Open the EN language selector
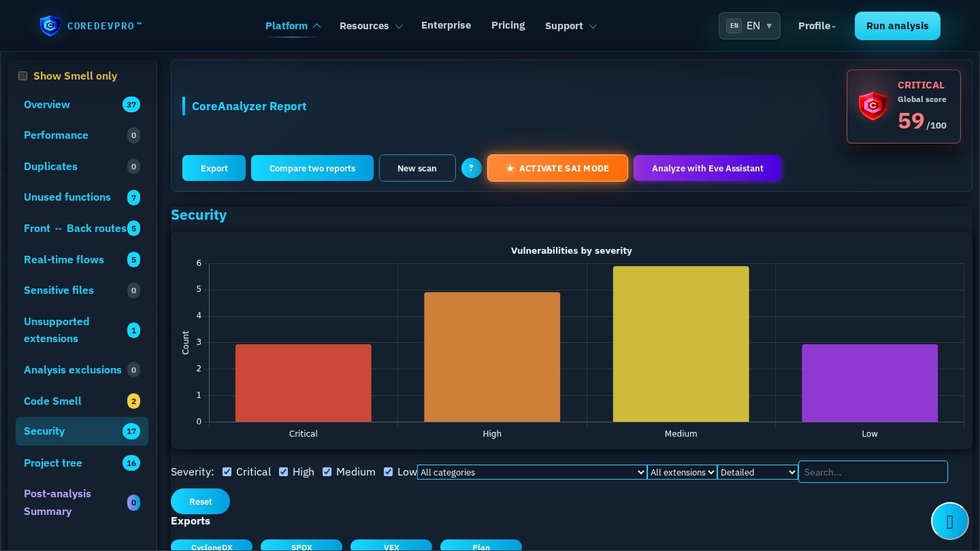 pos(749,26)
